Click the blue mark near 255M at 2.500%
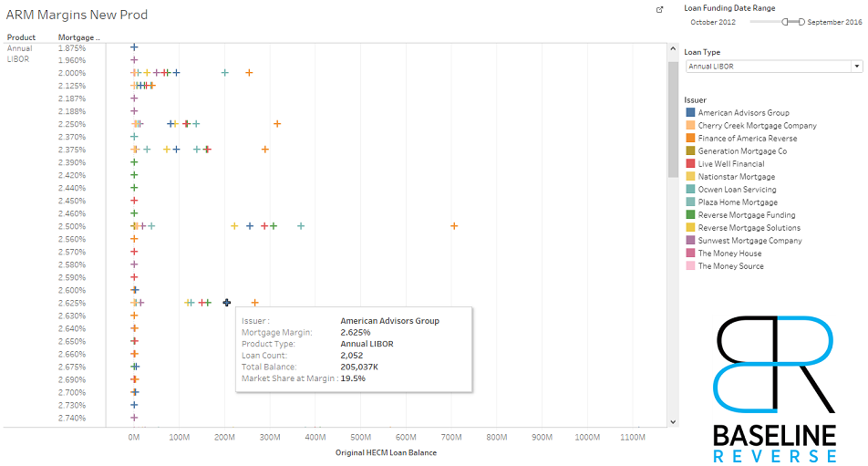This screenshot has width=868, height=466. [x=250, y=226]
